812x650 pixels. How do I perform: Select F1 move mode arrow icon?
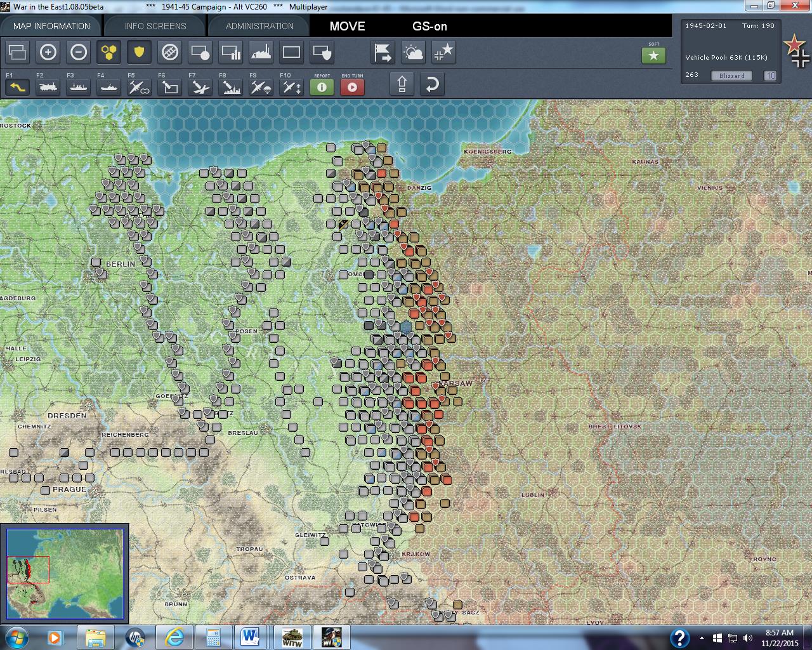[x=17, y=86]
